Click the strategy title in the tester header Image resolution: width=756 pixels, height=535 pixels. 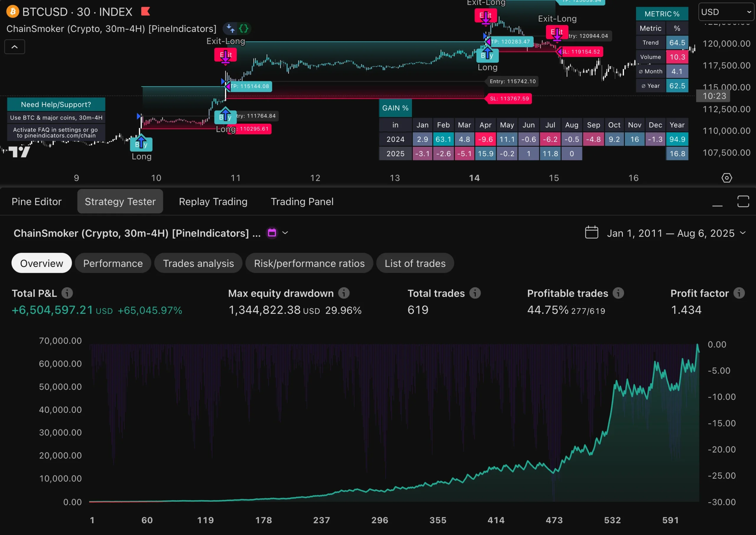[137, 233]
